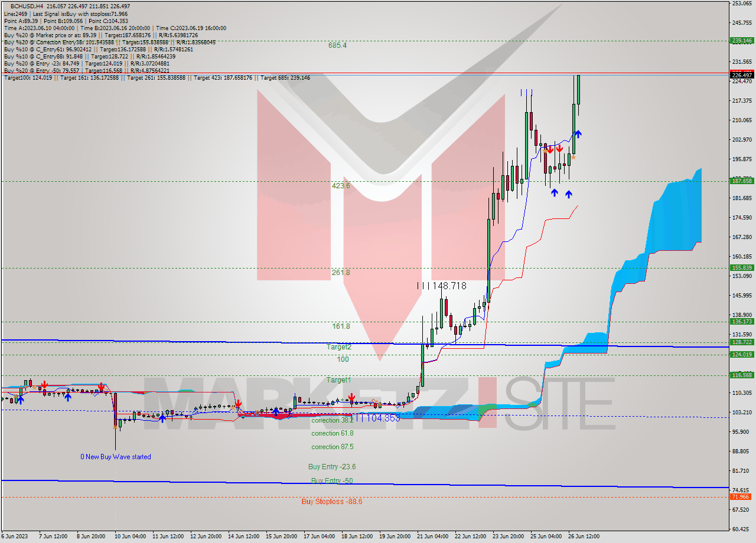Viewport: 756px width, 543px height.
Task: Click the 161.8 Fibonacci level label
Action: [341, 326]
